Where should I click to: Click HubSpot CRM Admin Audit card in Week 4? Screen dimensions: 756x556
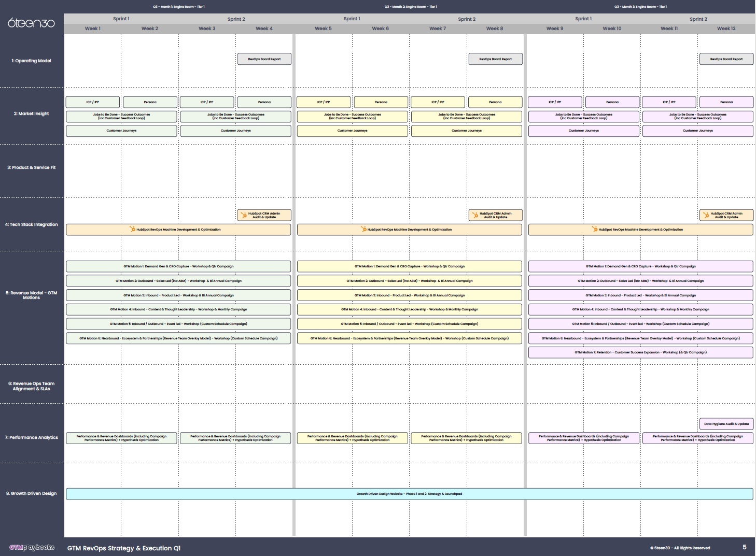pyautogui.click(x=264, y=215)
